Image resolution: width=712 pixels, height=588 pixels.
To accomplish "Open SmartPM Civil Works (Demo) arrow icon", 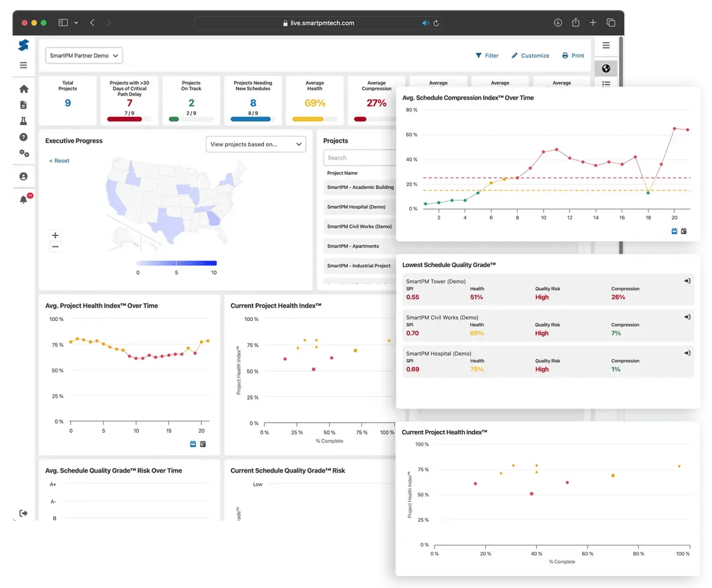I will click(687, 317).
